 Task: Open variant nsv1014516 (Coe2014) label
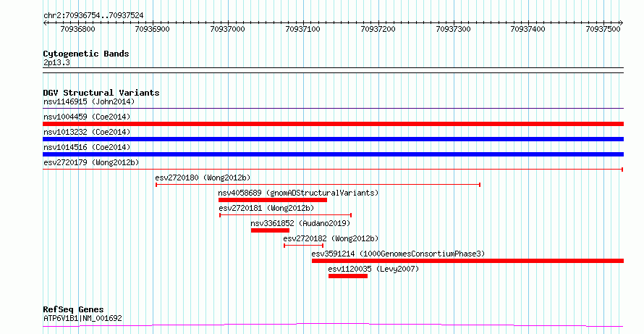tap(87, 147)
